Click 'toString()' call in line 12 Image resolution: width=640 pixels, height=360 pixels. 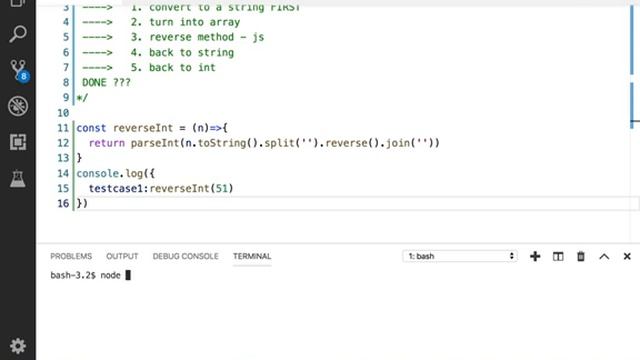click(228, 143)
